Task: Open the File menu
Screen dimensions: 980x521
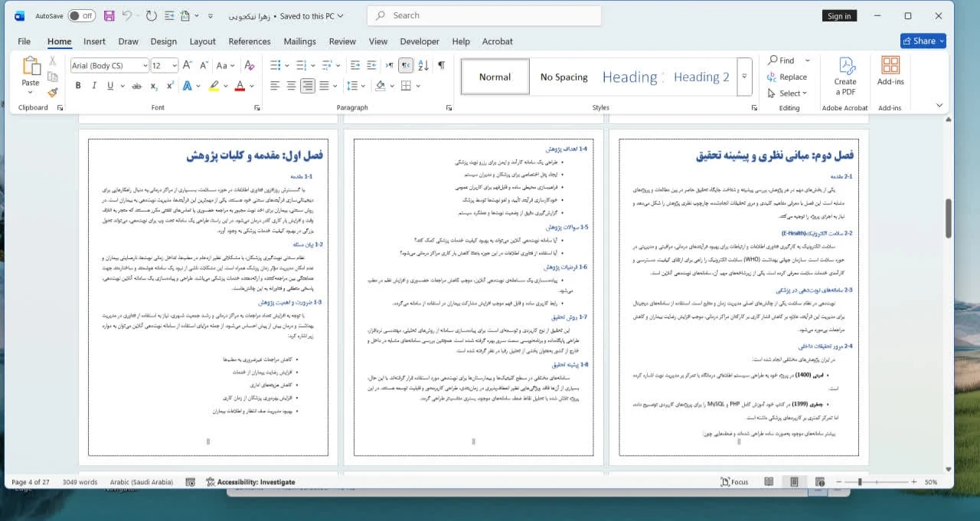Action: click(x=24, y=41)
